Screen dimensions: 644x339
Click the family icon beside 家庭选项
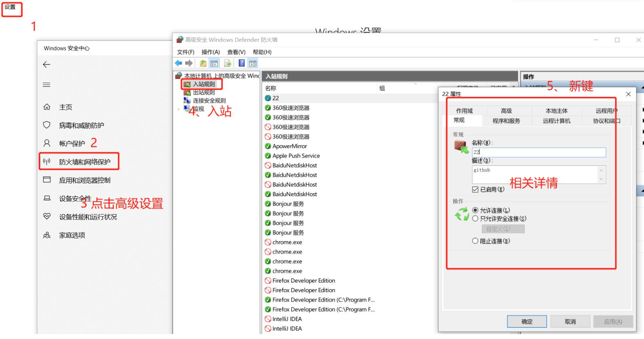(x=47, y=235)
